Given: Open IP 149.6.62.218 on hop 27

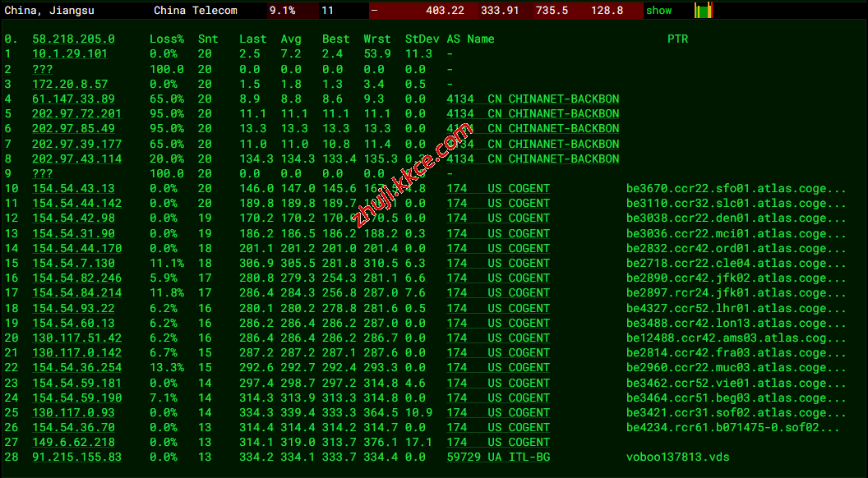Looking at the screenshot, I should point(73,442).
